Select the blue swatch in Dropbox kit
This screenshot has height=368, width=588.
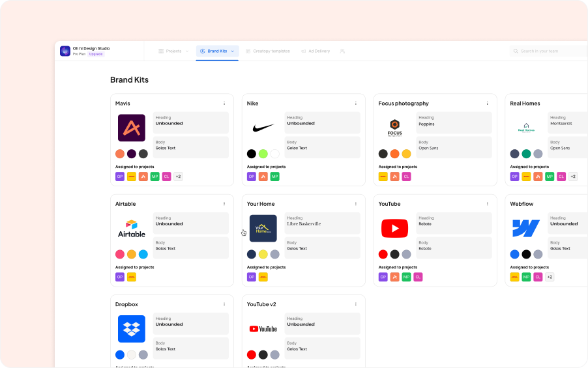[x=120, y=355]
